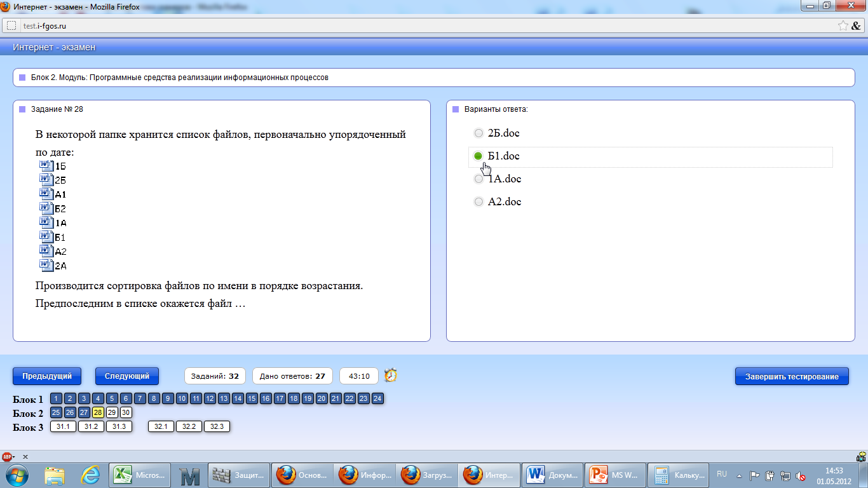Open task 31.2 in Блок 3
The height and width of the screenshot is (488, 868).
[x=91, y=427]
